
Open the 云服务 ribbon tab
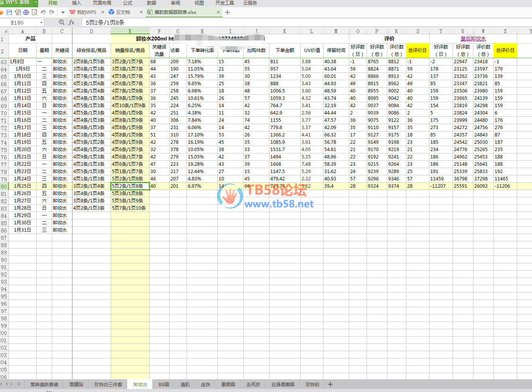click(250, 3)
